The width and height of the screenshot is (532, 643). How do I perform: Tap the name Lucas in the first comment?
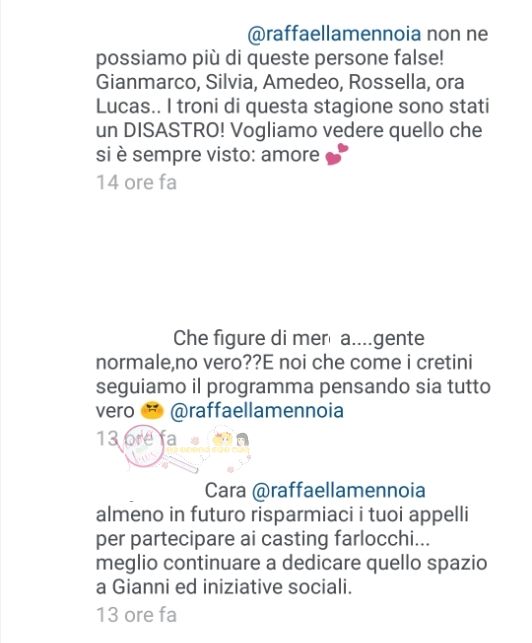pyautogui.click(x=123, y=106)
